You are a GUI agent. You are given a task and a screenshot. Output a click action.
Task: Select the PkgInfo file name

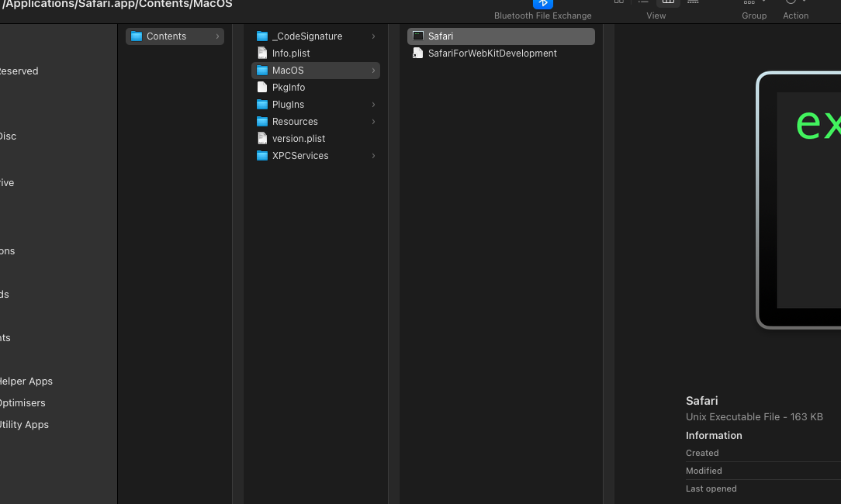click(x=289, y=88)
